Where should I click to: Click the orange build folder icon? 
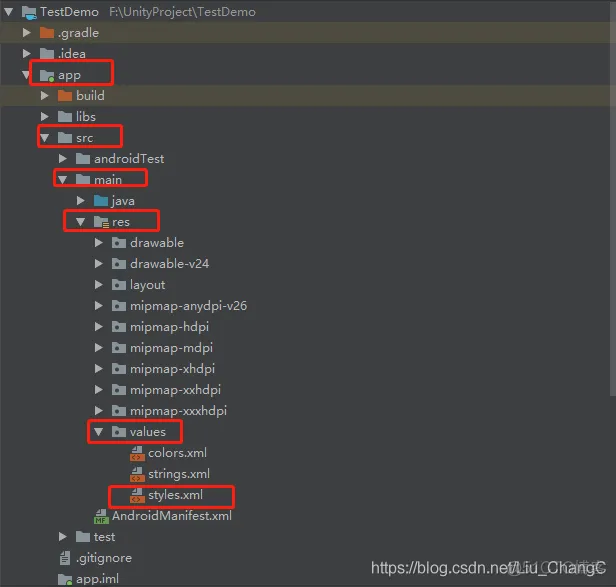[65, 95]
